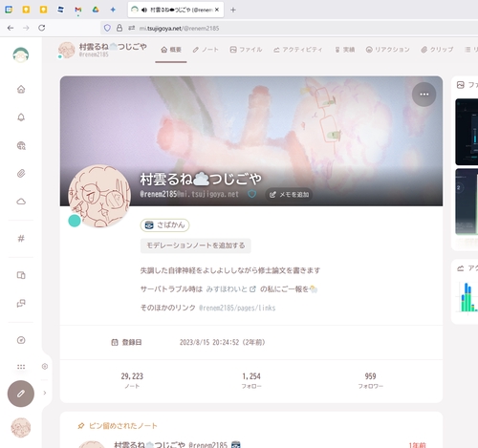Click small header avatar next to name
478x448 pixels.
coord(66,50)
